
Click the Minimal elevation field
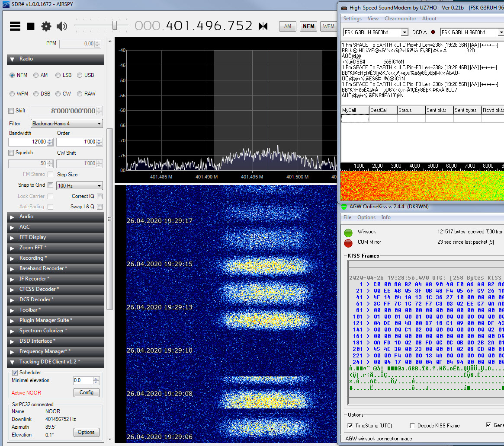coord(86,380)
